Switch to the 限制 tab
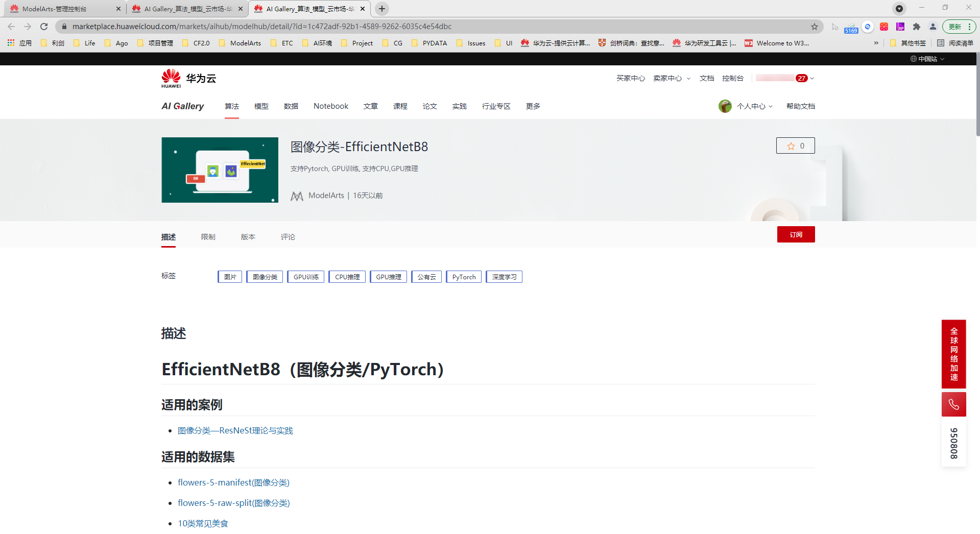The width and height of the screenshot is (980, 534). click(208, 237)
